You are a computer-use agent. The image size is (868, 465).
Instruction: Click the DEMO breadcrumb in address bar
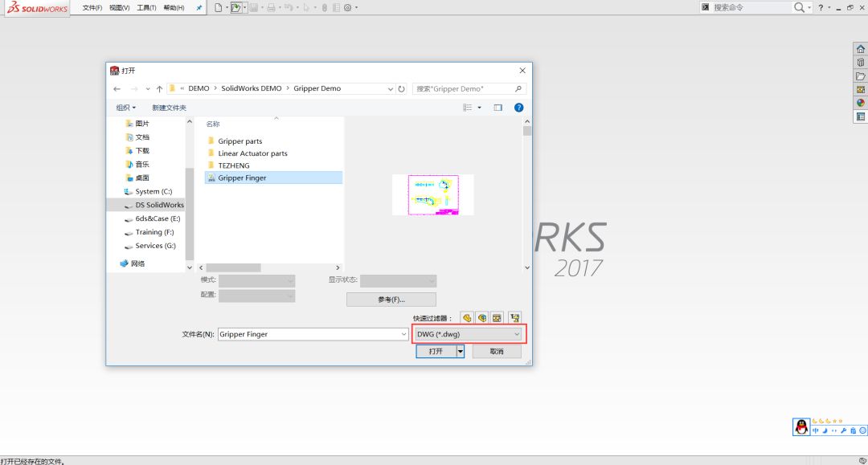click(x=199, y=88)
